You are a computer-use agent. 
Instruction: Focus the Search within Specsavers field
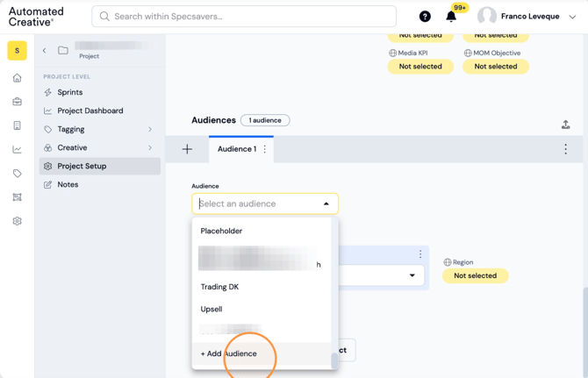pos(244,17)
